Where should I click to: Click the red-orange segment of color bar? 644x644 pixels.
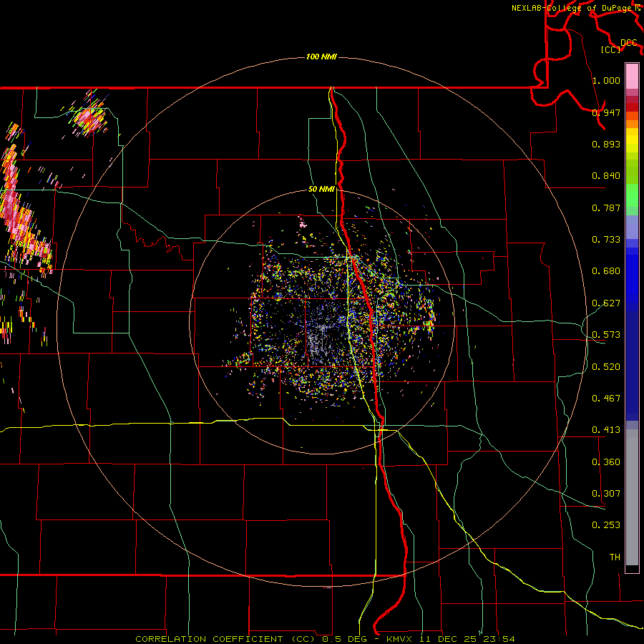click(632, 115)
